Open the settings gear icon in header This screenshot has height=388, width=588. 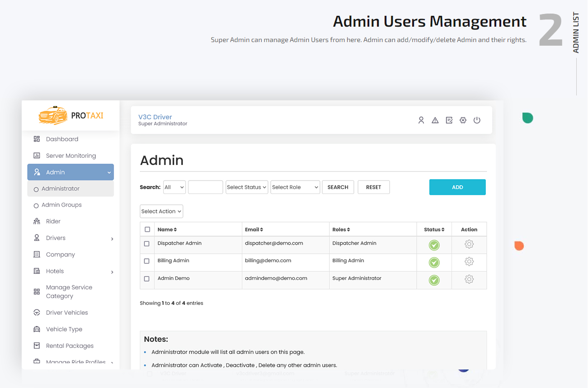[463, 120]
